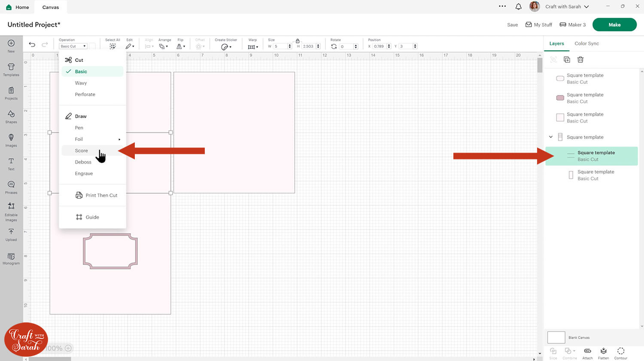
Task: Open Editable Images in sidebar
Action: point(11,212)
